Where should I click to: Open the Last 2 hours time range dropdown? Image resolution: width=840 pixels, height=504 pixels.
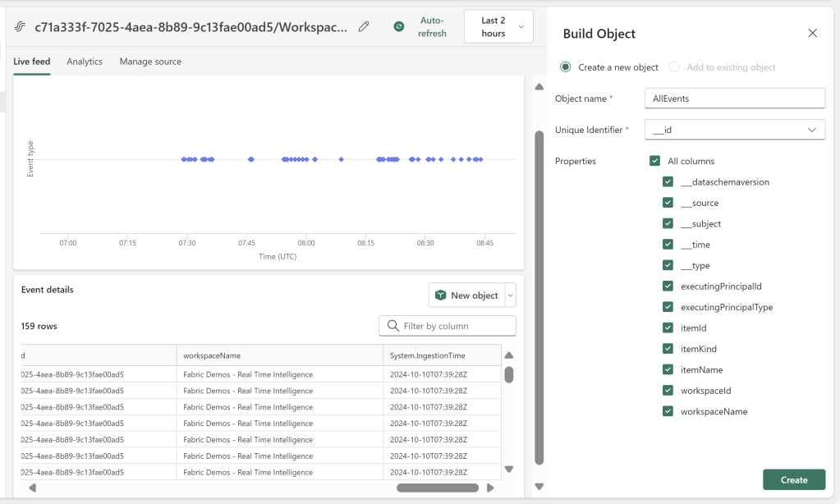498,27
